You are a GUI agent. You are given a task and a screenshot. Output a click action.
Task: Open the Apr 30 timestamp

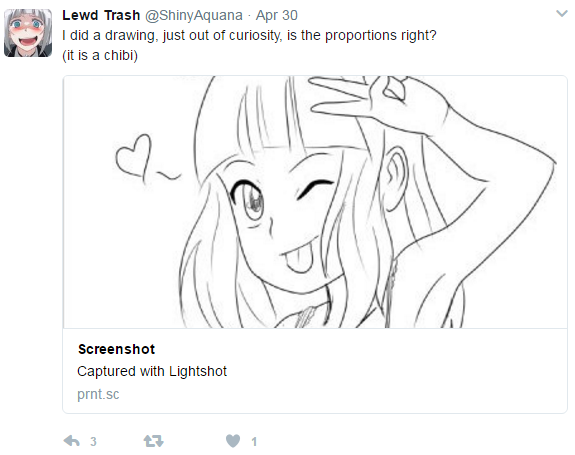pos(276,15)
